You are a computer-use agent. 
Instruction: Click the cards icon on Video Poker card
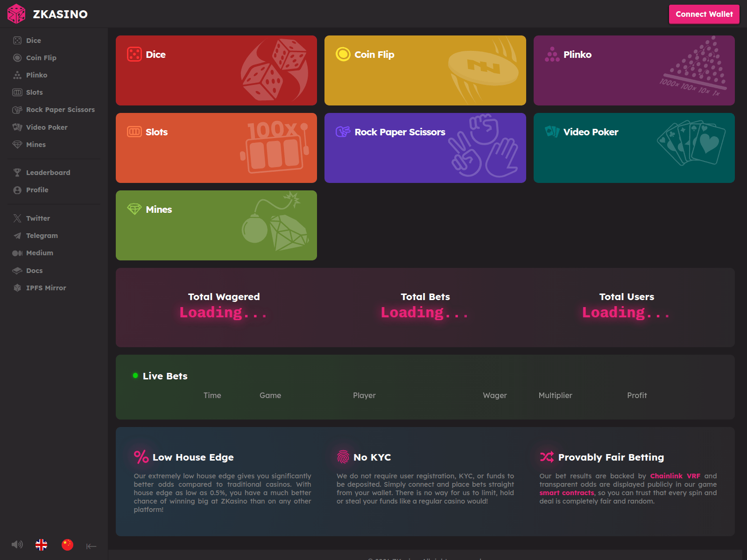(552, 132)
